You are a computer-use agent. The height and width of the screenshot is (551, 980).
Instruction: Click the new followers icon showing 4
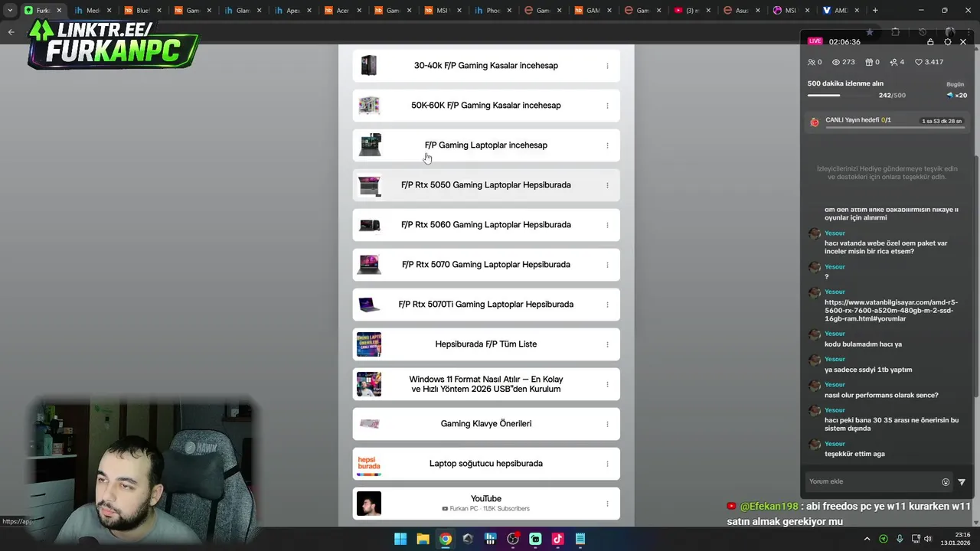[893, 62]
